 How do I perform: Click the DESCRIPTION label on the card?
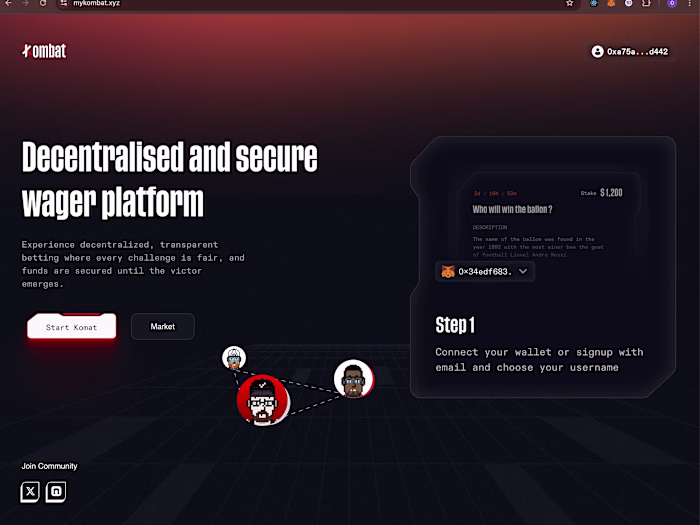(490, 228)
